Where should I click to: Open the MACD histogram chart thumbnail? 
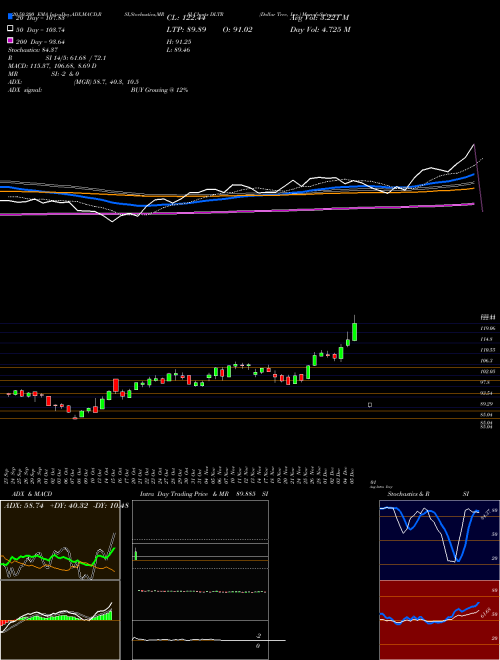point(60,620)
